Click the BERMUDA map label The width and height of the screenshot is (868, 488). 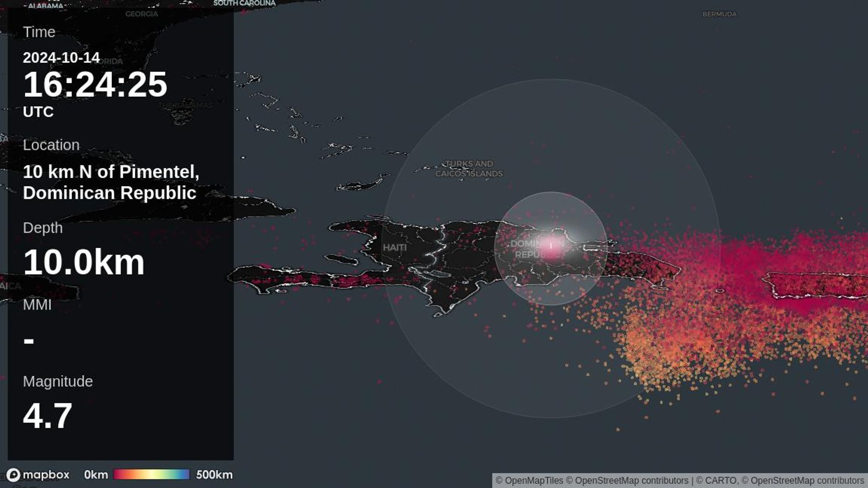click(x=720, y=14)
